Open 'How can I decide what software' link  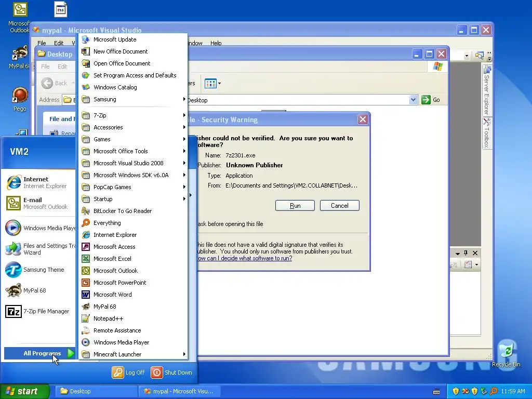244,258
